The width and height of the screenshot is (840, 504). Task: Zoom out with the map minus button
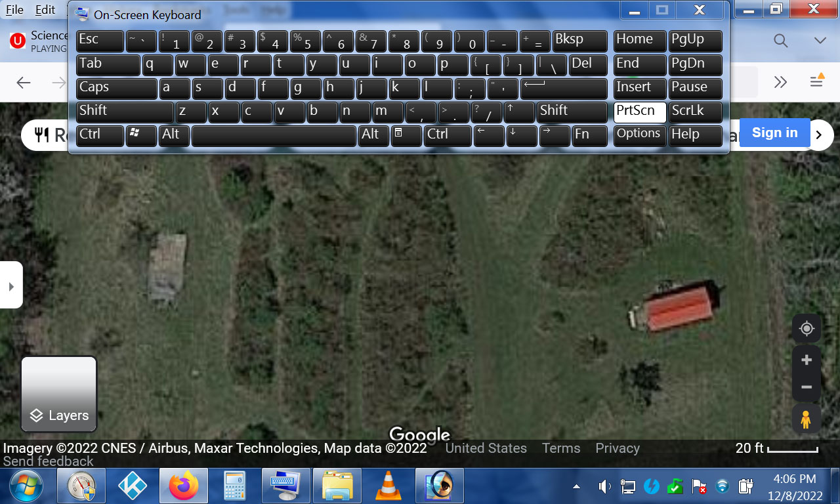[807, 387]
